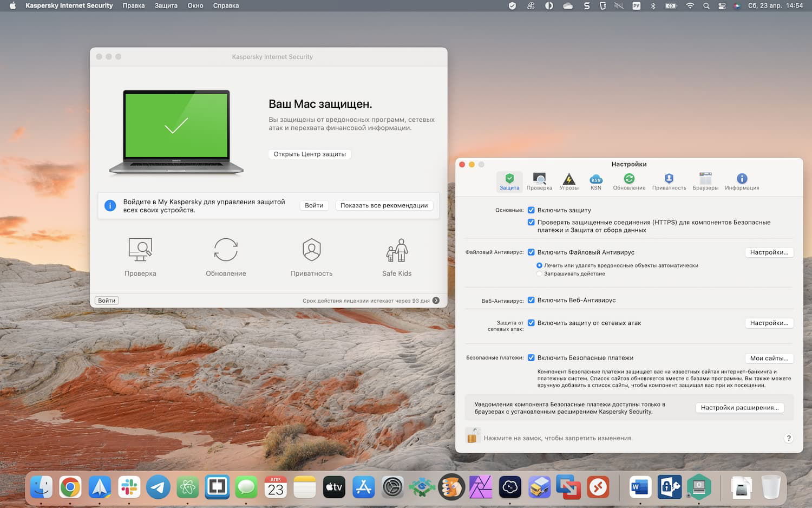Open the Защита menu

166,5
